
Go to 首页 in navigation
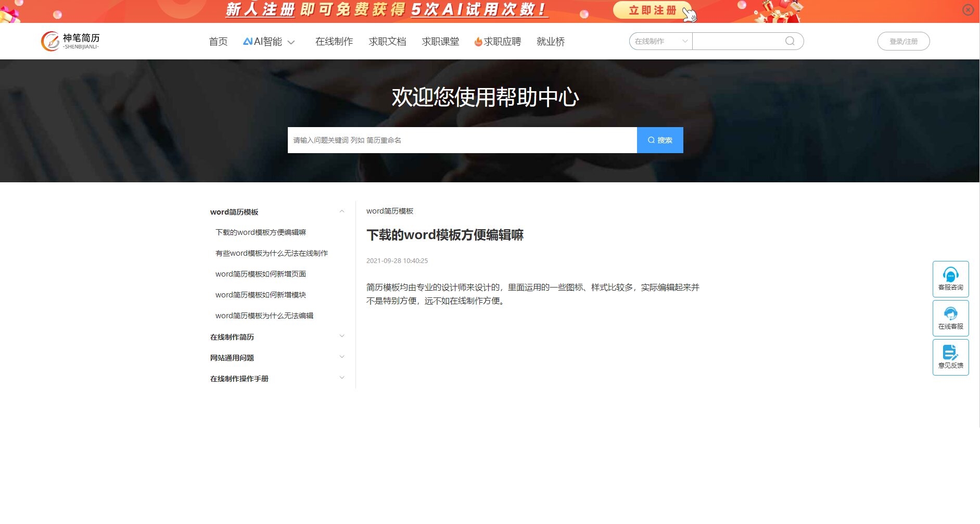point(218,42)
